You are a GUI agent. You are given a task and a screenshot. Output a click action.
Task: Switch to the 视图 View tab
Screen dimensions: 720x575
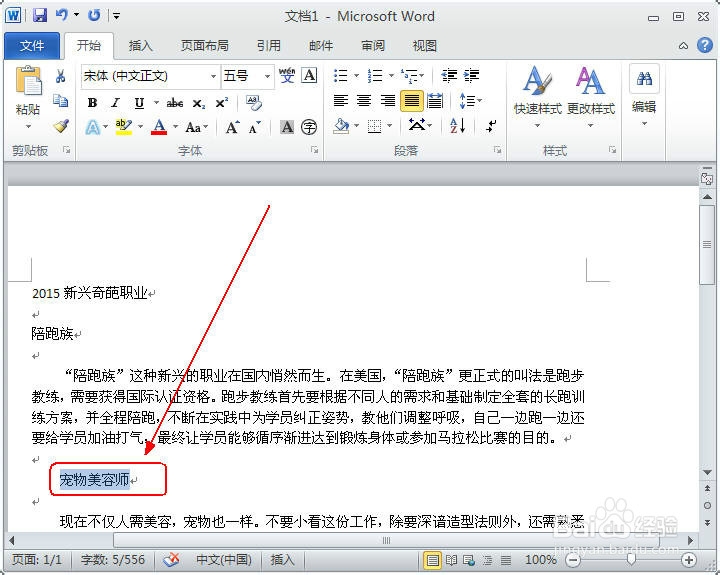click(425, 46)
